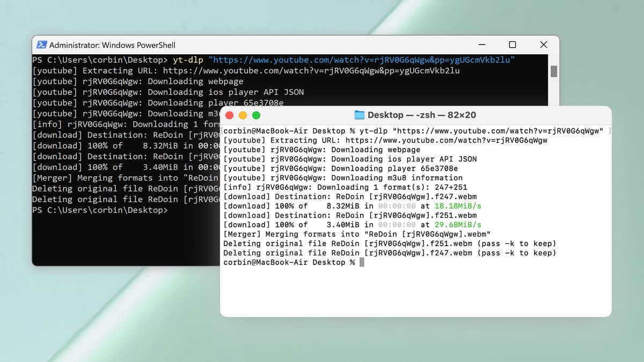Viewport: 644px width, 362px height.
Task: Maximize the Windows PowerShell window
Action: (513, 45)
